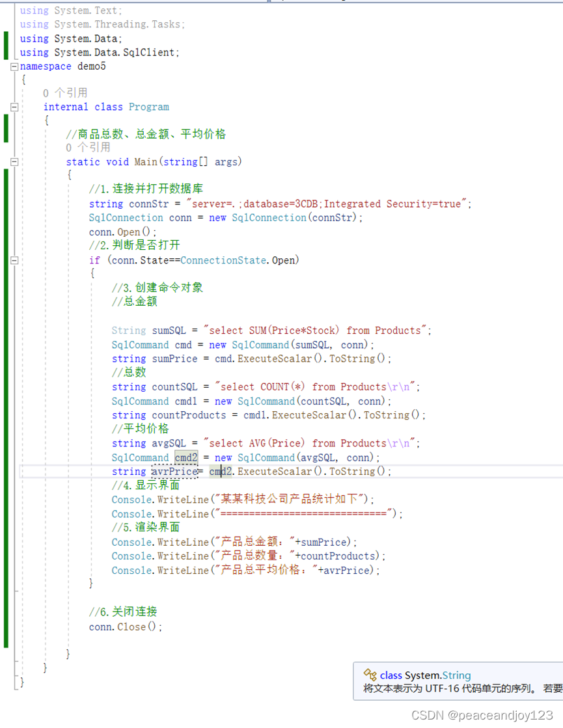Click the comment '//6.关闭连接'
This screenshot has height=728, width=563.
click(123, 612)
